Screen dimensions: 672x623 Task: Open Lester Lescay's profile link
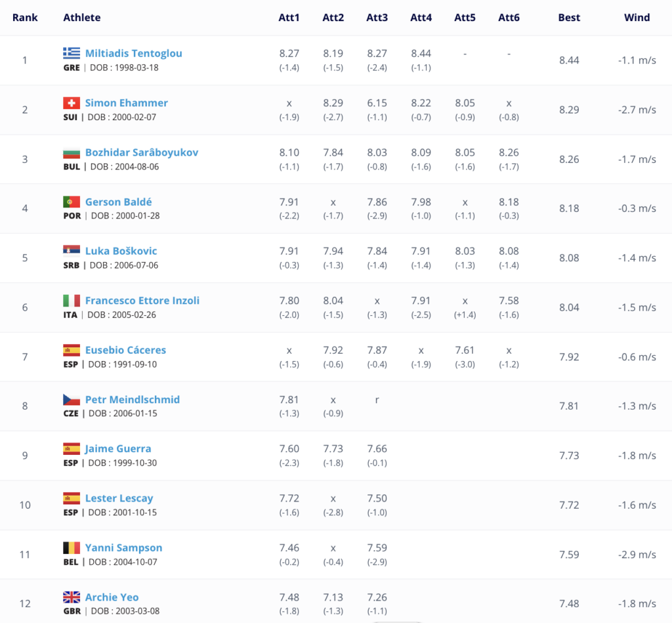click(x=119, y=498)
